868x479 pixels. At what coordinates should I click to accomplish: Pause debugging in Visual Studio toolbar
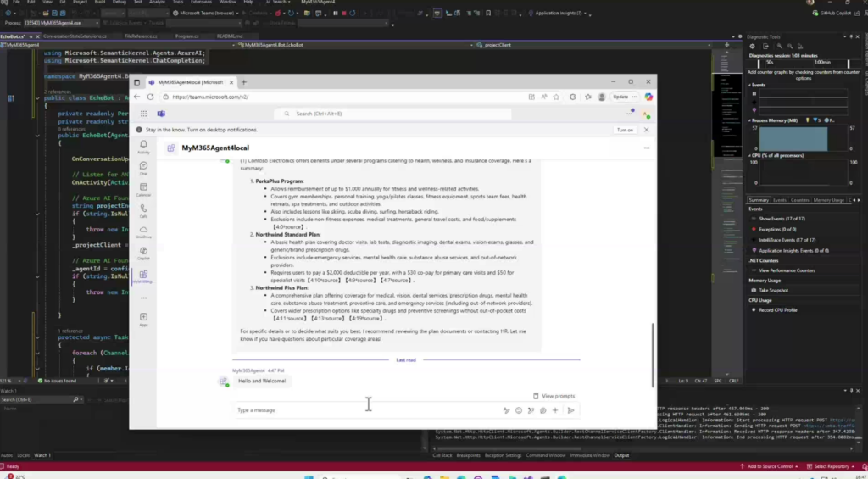click(335, 13)
